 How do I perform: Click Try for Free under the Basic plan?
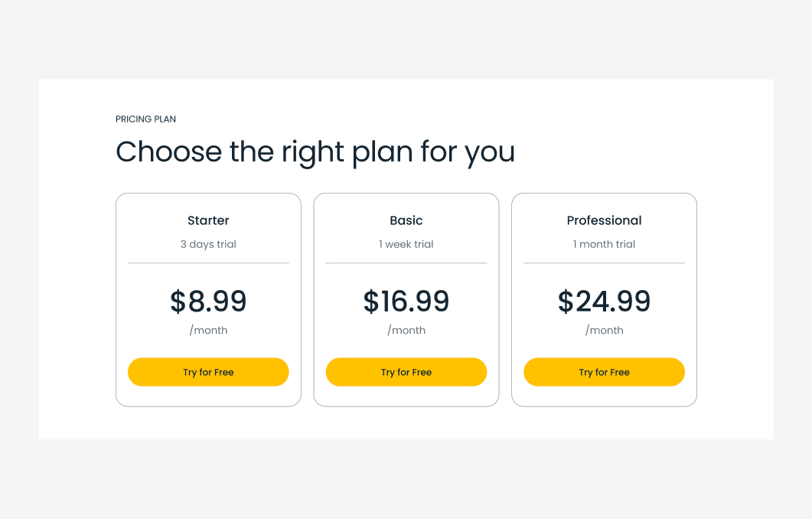(406, 372)
